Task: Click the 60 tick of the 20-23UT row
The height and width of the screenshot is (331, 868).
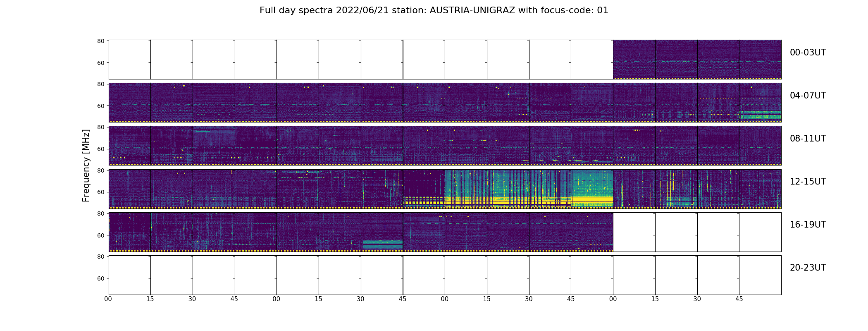Action: 100,278
